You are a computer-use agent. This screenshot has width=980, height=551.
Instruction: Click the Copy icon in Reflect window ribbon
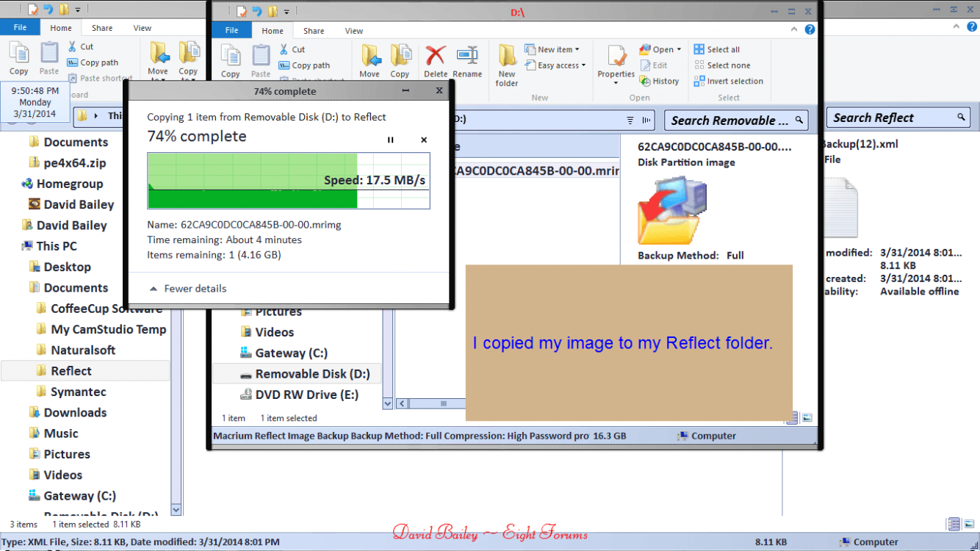(x=19, y=59)
